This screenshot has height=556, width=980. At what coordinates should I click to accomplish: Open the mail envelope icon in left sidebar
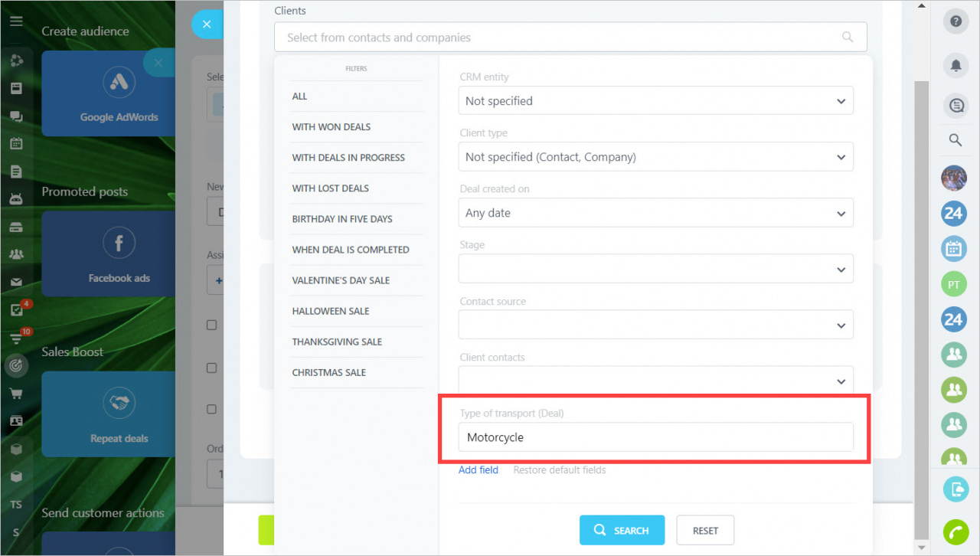point(16,283)
